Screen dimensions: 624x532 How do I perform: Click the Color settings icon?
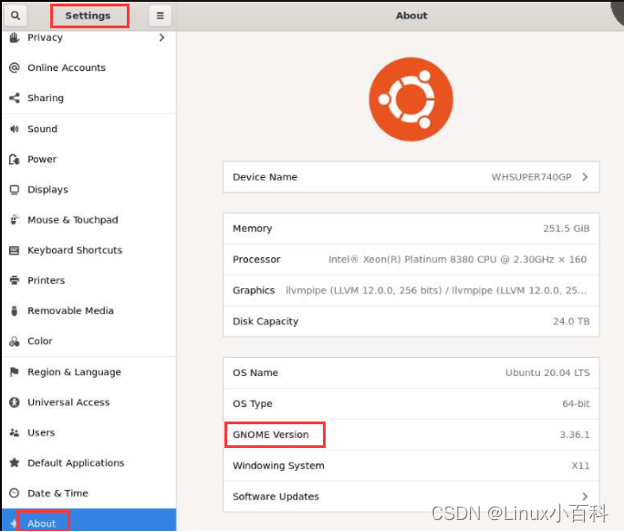point(14,341)
